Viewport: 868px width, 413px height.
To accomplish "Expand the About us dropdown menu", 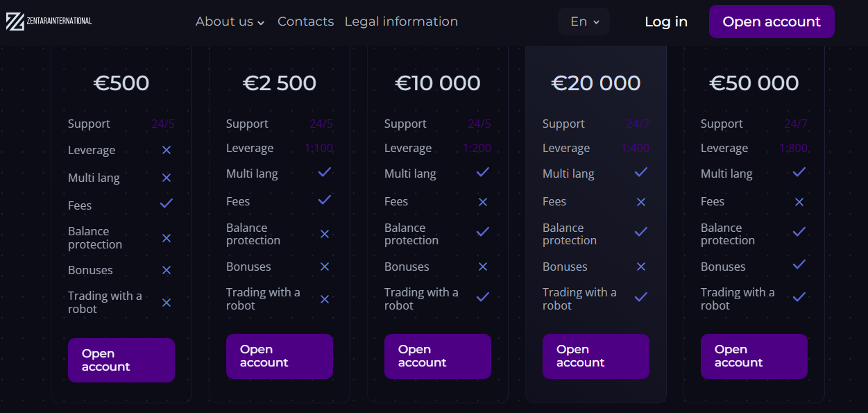I will click(230, 22).
